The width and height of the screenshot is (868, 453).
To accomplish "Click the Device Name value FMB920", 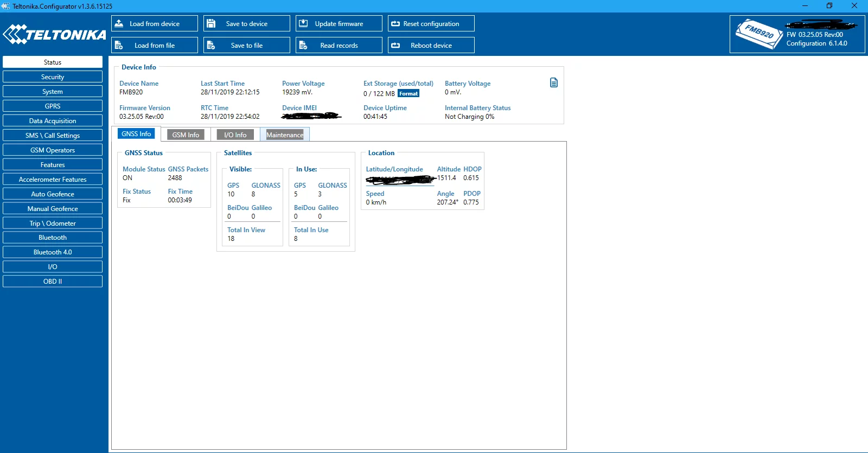I will click(x=131, y=92).
